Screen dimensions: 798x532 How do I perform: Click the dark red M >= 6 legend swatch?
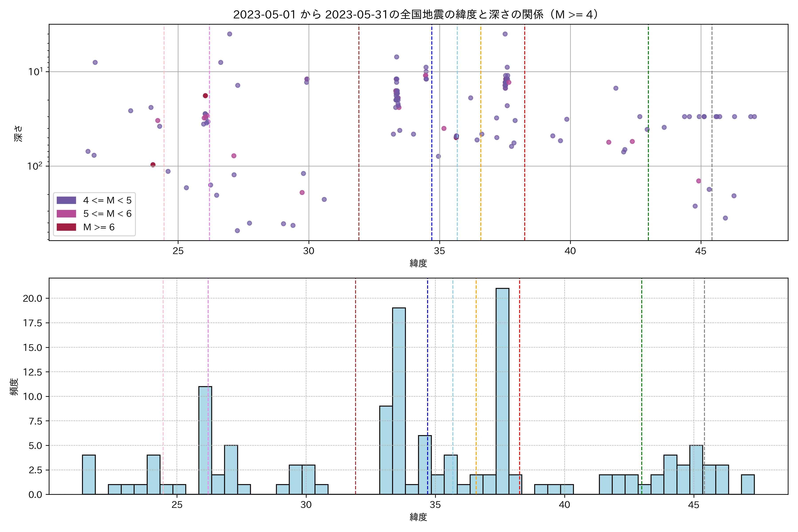[66, 227]
